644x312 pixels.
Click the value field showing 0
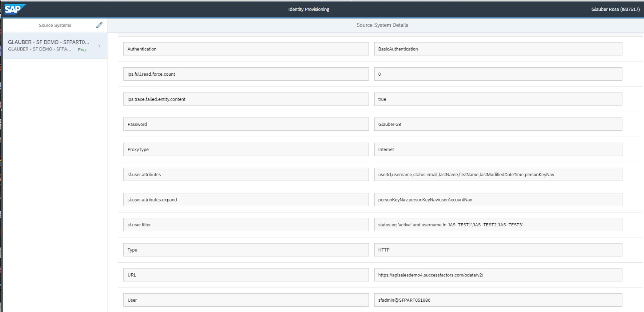[x=498, y=74]
